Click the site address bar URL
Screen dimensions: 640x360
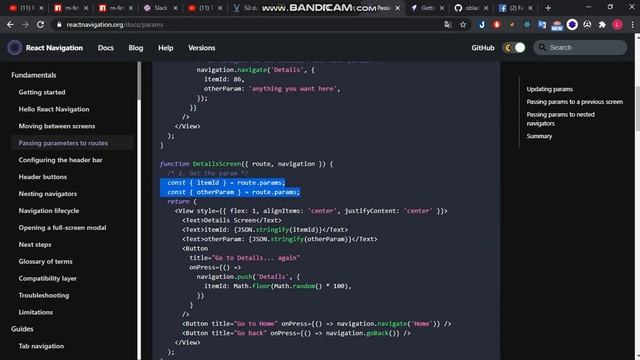(115, 24)
